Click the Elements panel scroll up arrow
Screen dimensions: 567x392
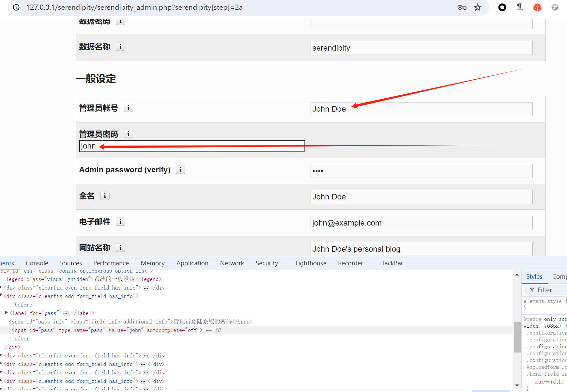point(517,274)
